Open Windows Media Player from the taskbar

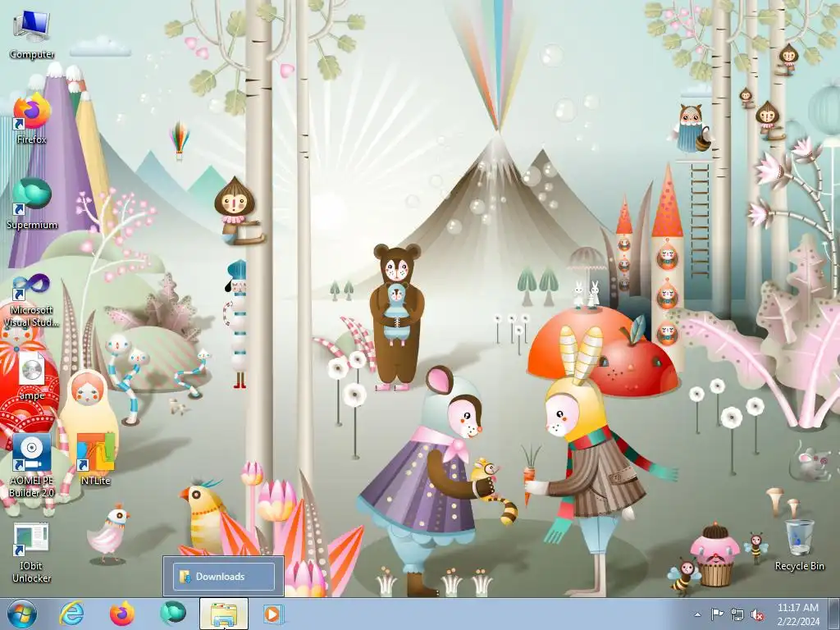click(x=273, y=614)
